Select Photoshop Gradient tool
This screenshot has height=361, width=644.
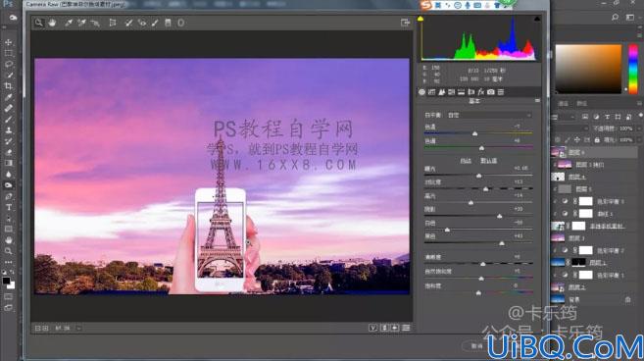(8, 163)
